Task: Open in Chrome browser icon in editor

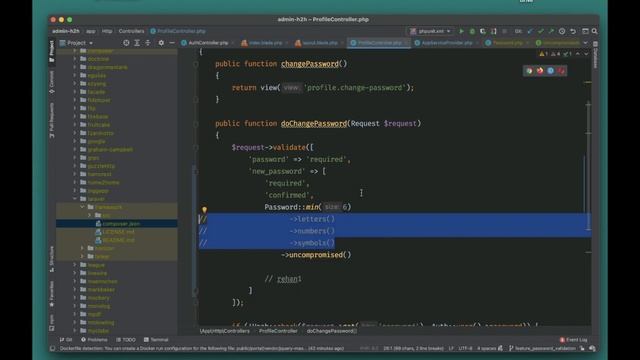Action: pyautogui.click(x=529, y=71)
